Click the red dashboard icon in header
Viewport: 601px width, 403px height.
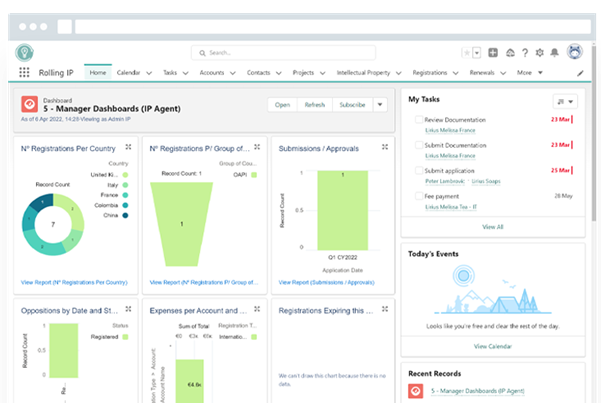pyautogui.click(x=30, y=104)
